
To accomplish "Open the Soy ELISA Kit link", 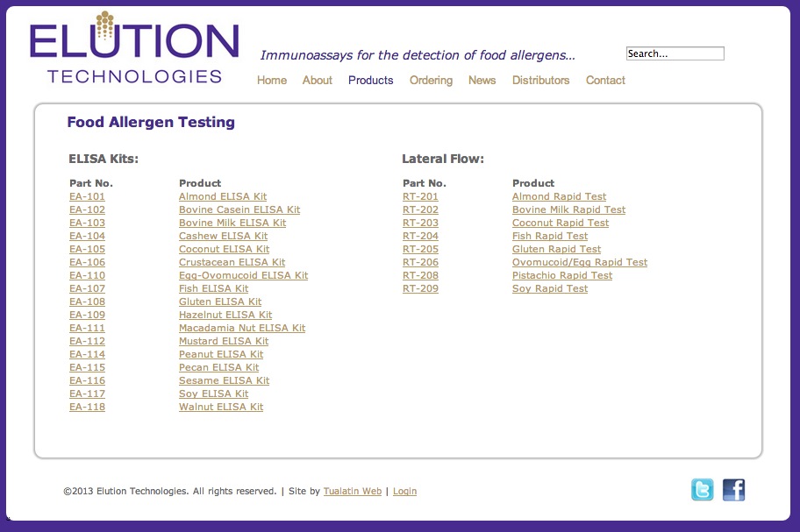I will 214,394.
